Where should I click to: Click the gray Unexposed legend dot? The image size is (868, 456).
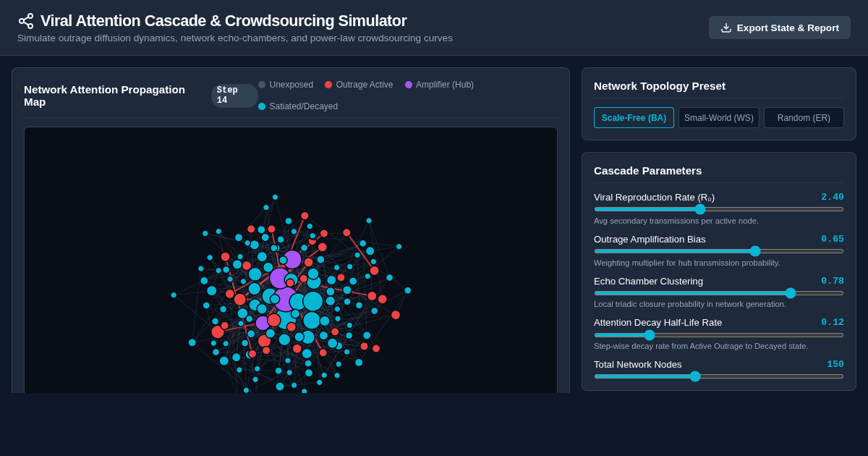262,85
